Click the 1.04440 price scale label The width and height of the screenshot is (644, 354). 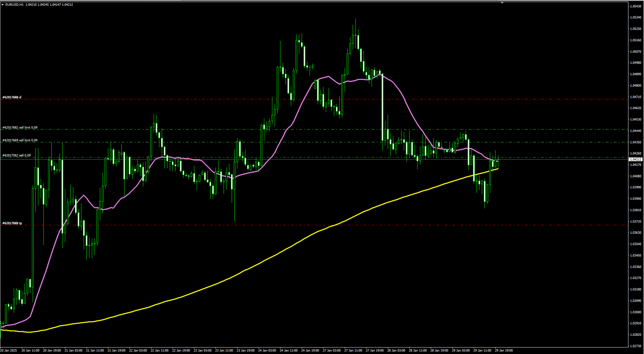pyautogui.click(x=635, y=131)
